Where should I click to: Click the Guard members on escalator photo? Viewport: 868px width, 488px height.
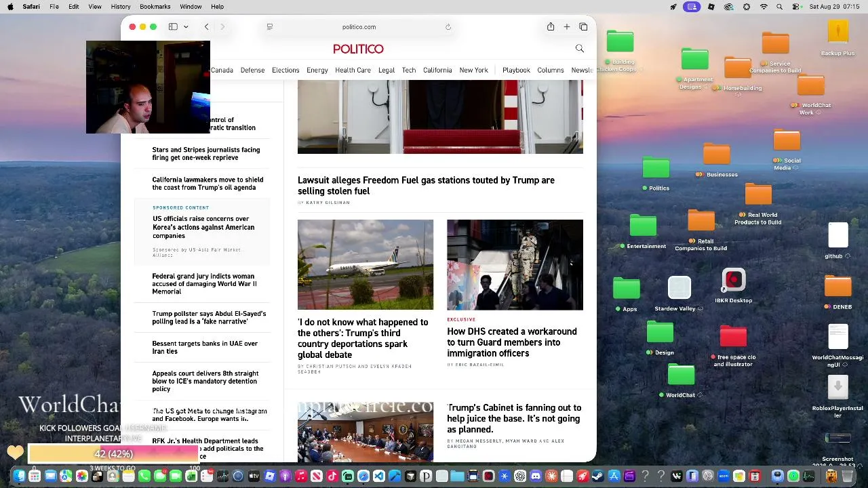click(x=515, y=264)
